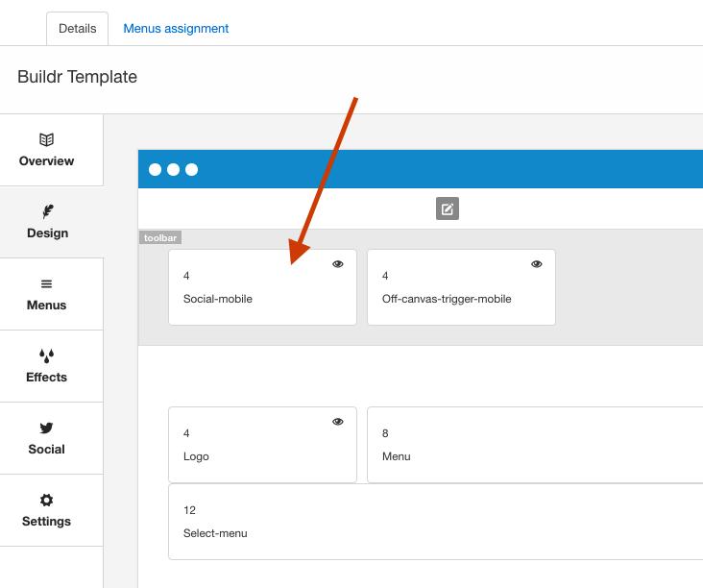Switch to the Details tab
Viewport: 703px width, 588px height.
[77, 29]
